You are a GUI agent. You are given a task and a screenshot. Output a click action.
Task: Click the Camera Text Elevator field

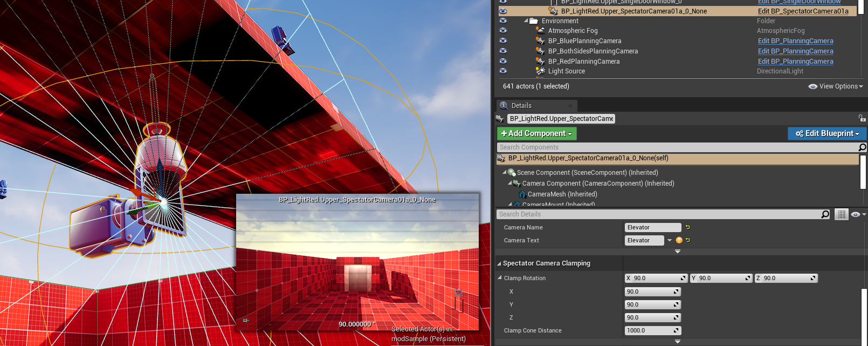644,241
